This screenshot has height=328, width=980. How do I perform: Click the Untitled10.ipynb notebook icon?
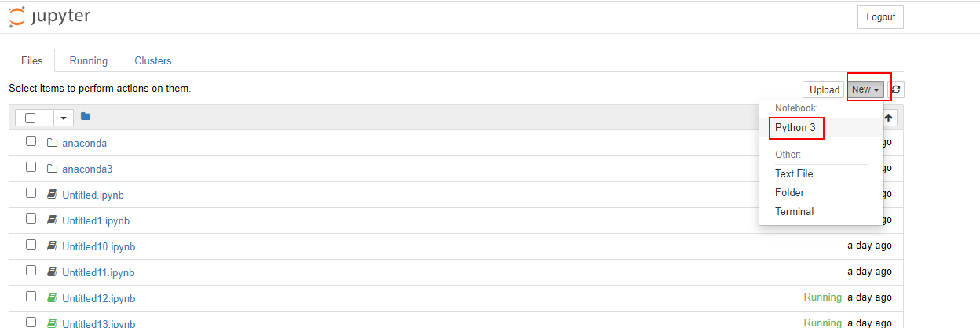[x=53, y=246]
